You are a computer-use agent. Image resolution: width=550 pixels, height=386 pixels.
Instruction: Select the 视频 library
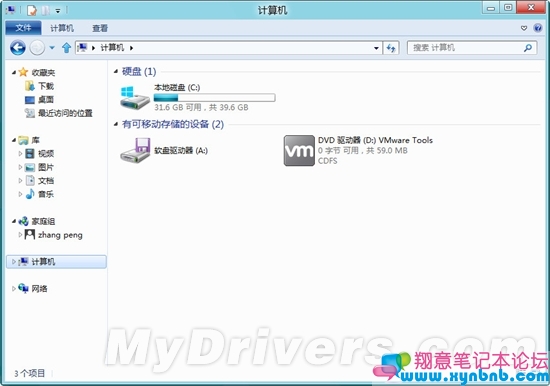pyautogui.click(x=46, y=153)
